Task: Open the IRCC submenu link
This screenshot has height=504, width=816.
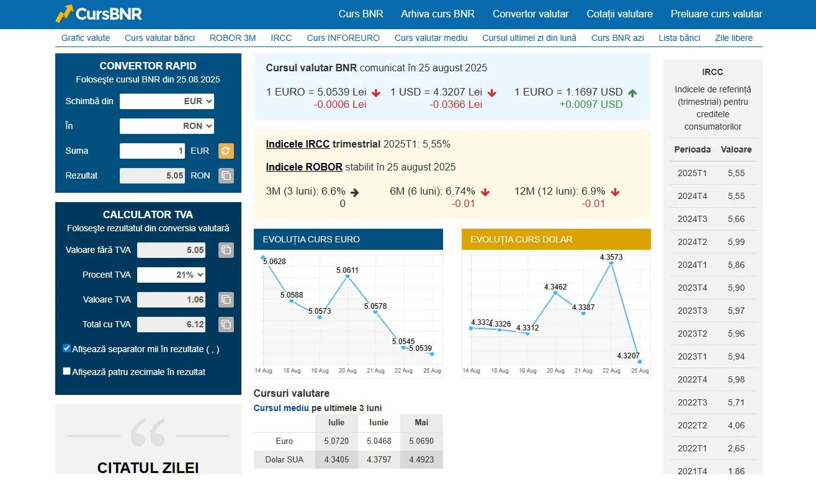Action: pos(282,38)
